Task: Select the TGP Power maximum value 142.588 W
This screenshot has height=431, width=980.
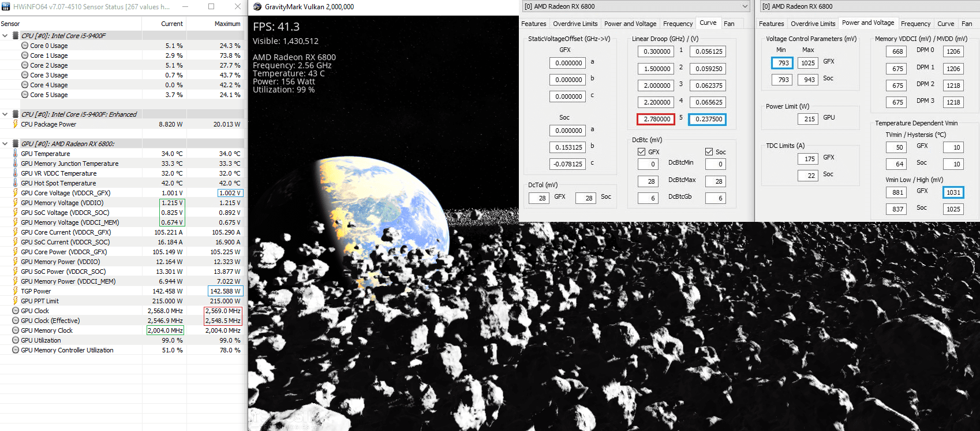Action: pyautogui.click(x=225, y=291)
